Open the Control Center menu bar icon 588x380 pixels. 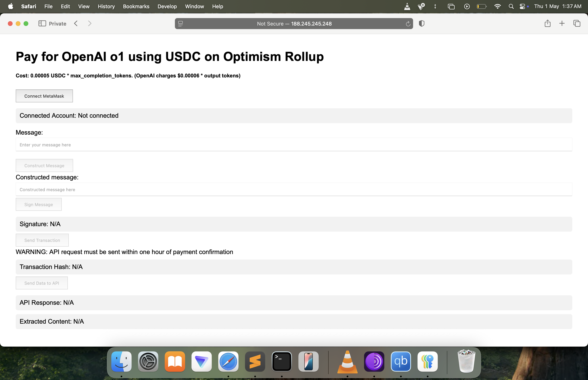[522, 6]
